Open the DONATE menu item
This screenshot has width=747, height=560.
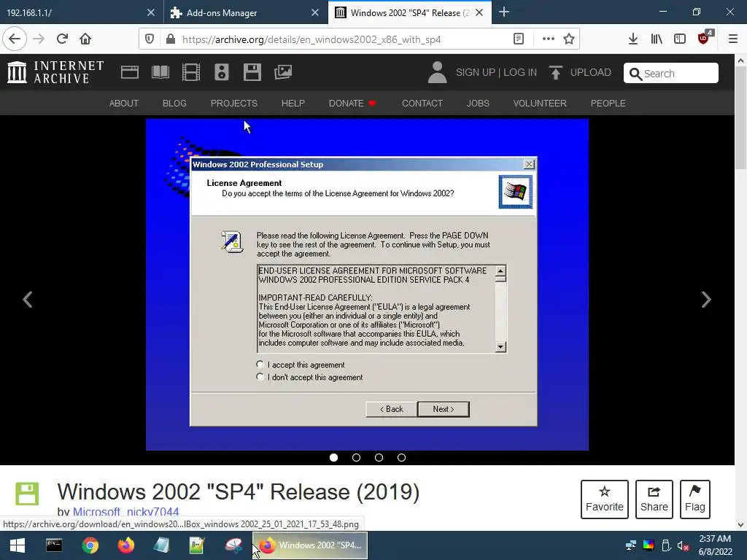pos(352,104)
